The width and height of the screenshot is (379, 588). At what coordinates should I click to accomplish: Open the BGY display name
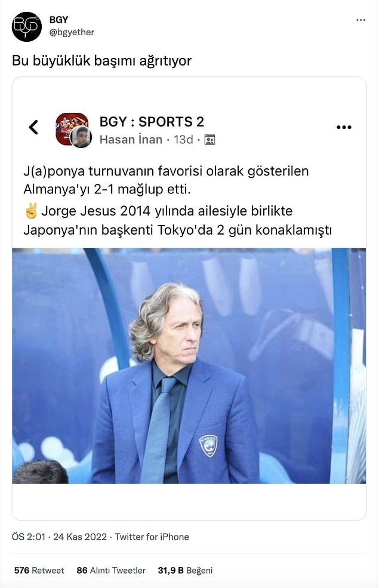coord(59,20)
